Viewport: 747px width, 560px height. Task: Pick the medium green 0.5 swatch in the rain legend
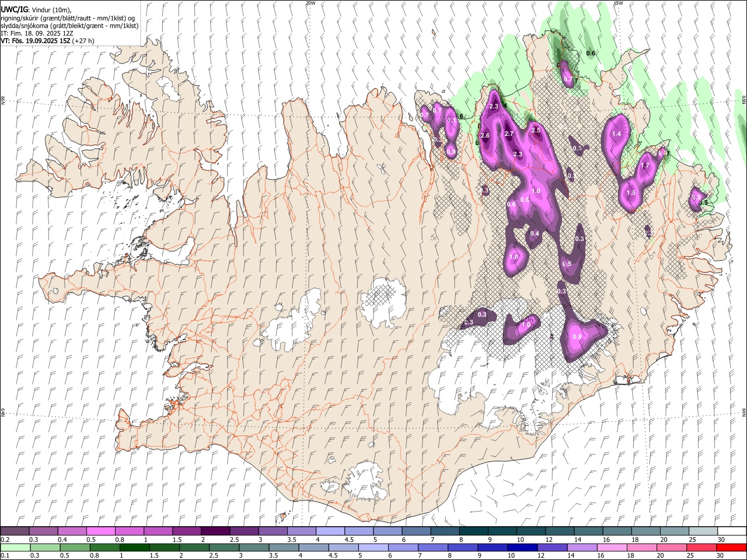click(x=75, y=547)
